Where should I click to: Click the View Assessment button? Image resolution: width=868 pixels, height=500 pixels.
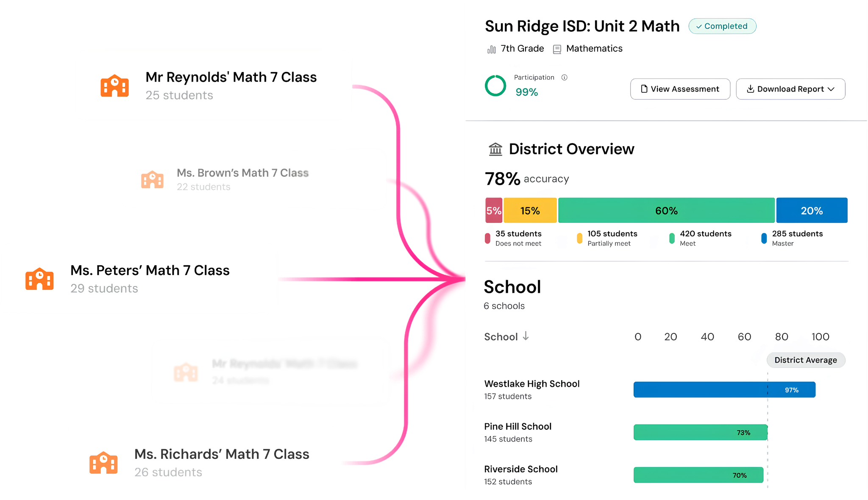[x=680, y=89]
